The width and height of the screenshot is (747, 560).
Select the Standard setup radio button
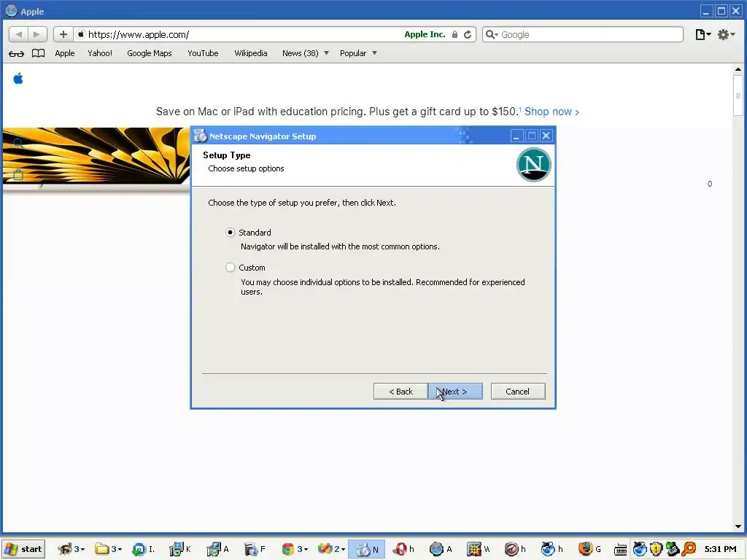pyautogui.click(x=230, y=233)
